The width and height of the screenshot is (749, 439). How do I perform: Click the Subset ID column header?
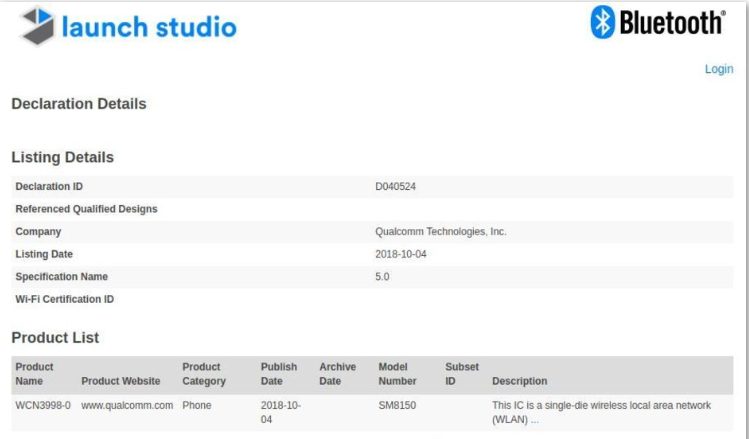(461, 374)
